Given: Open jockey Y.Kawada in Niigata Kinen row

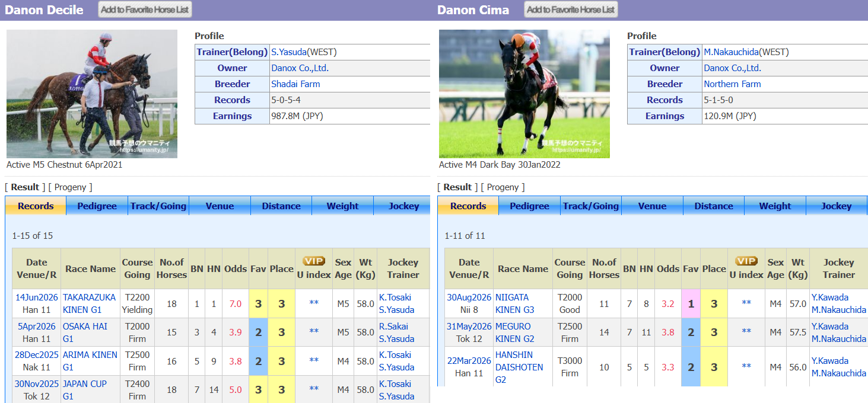Looking at the screenshot, I should 830,298.
